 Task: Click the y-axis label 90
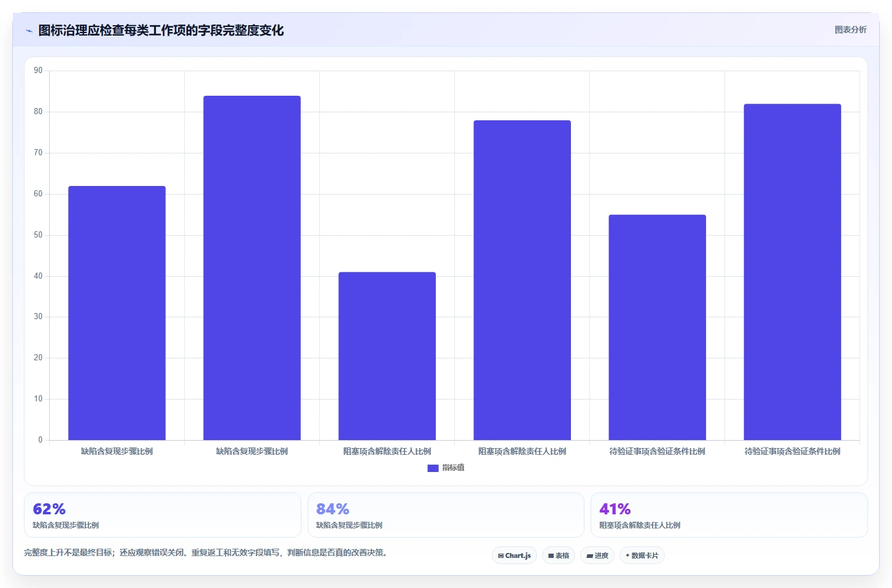pyautogui.click(x=38, y=71)
